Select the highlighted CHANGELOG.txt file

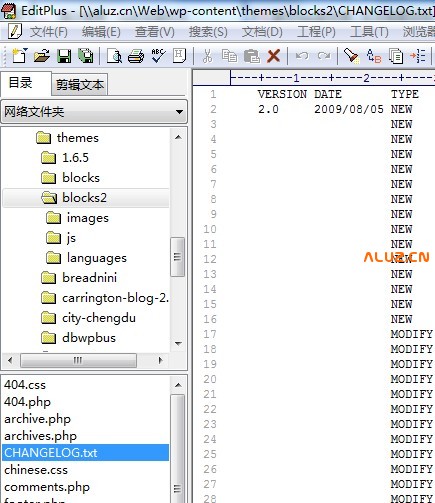86,453
